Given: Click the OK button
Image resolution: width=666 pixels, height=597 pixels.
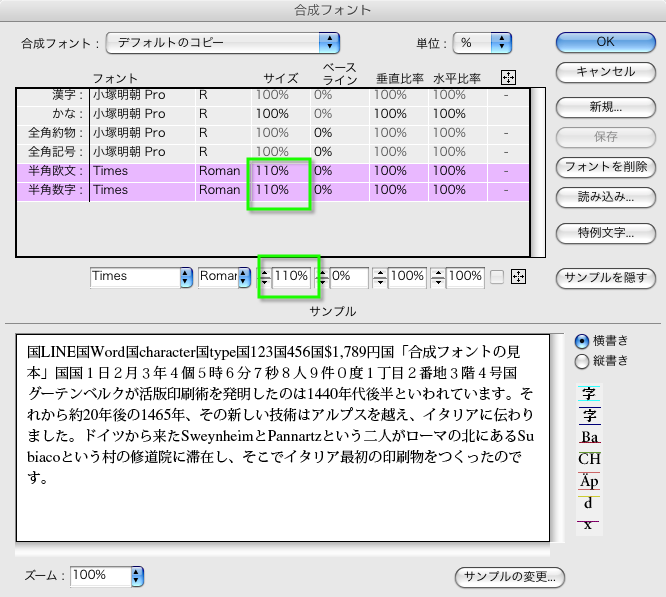Looking at the screenshot, I should [x=606, y=42].
